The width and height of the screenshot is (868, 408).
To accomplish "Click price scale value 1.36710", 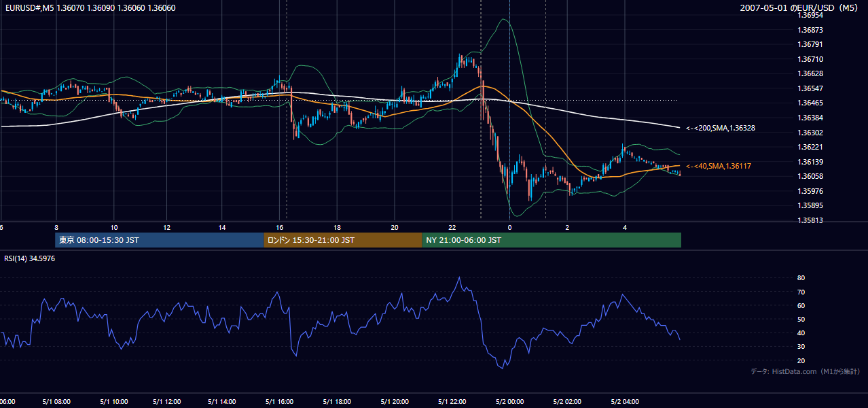I will (810, 59).
